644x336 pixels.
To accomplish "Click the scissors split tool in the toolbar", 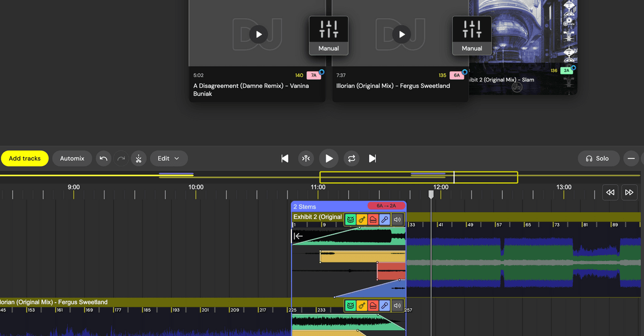I will (138, 158).
